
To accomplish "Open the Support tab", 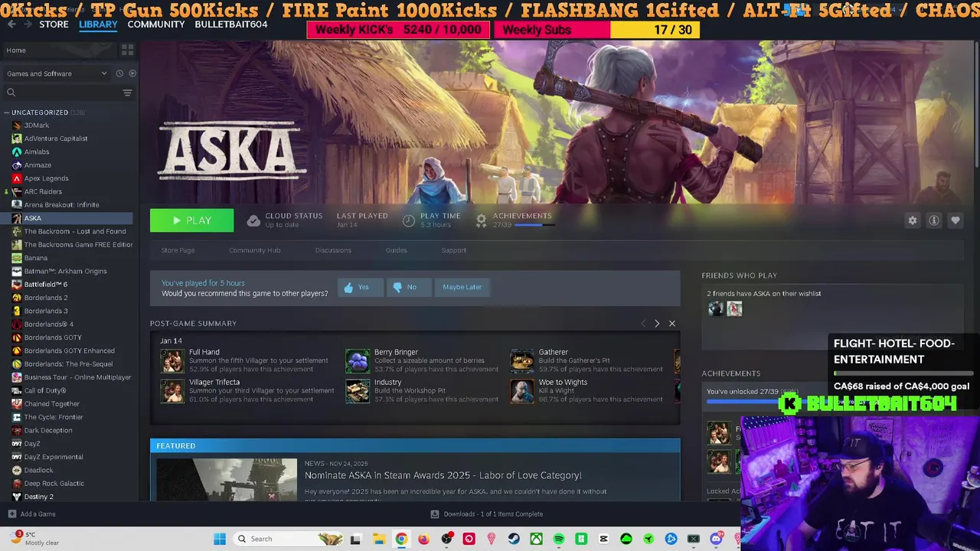I will pos(453,250).
